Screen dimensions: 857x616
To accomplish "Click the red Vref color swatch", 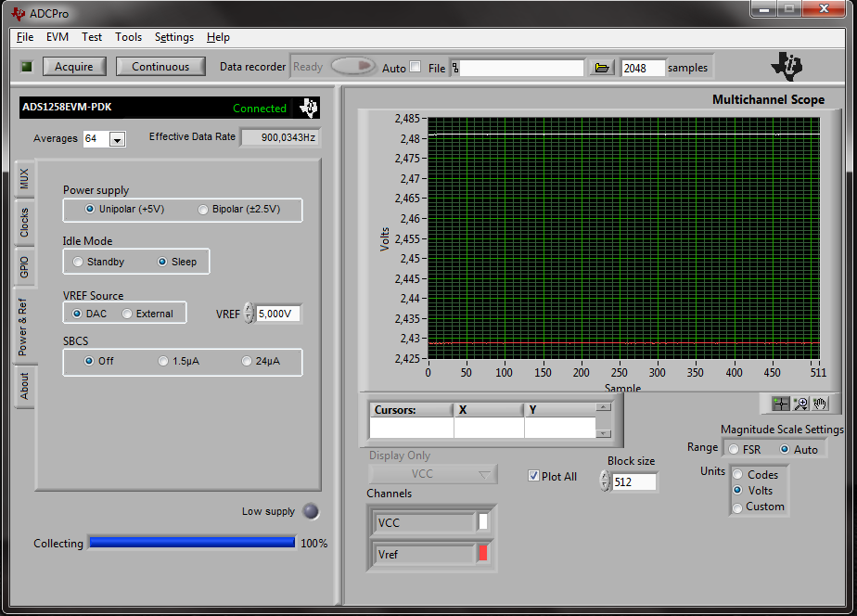I will coord(483,553).
